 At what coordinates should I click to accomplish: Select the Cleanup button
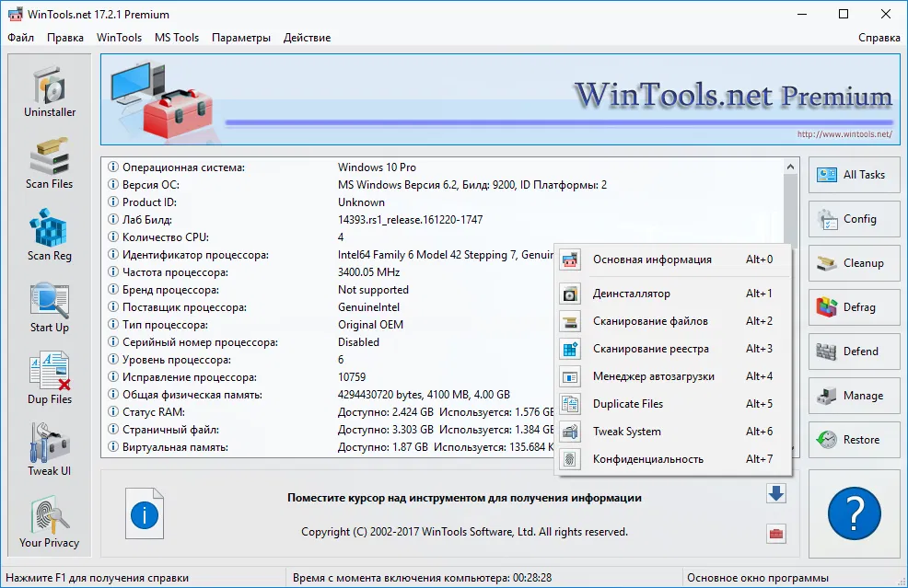tap(855, 263)
